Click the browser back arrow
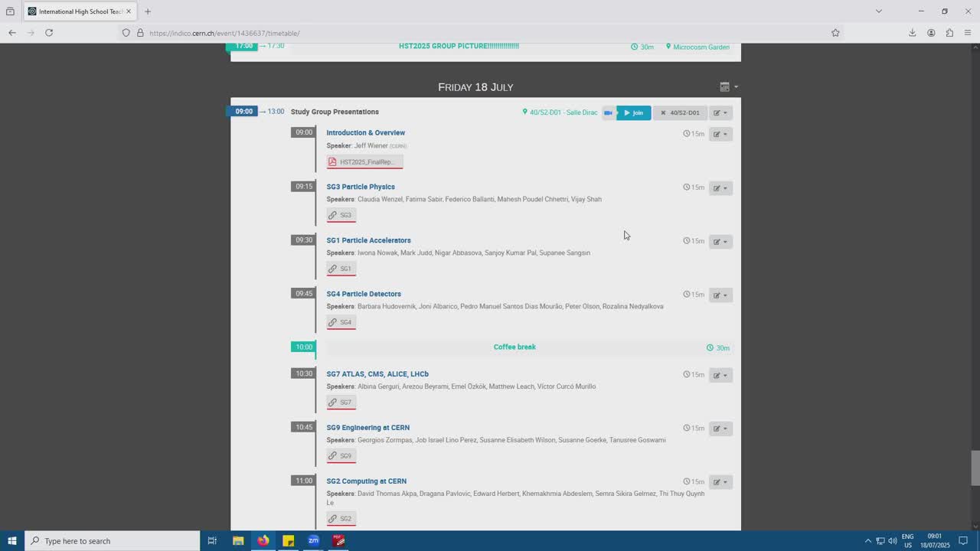The image size is (980, 551). point(12,33)
